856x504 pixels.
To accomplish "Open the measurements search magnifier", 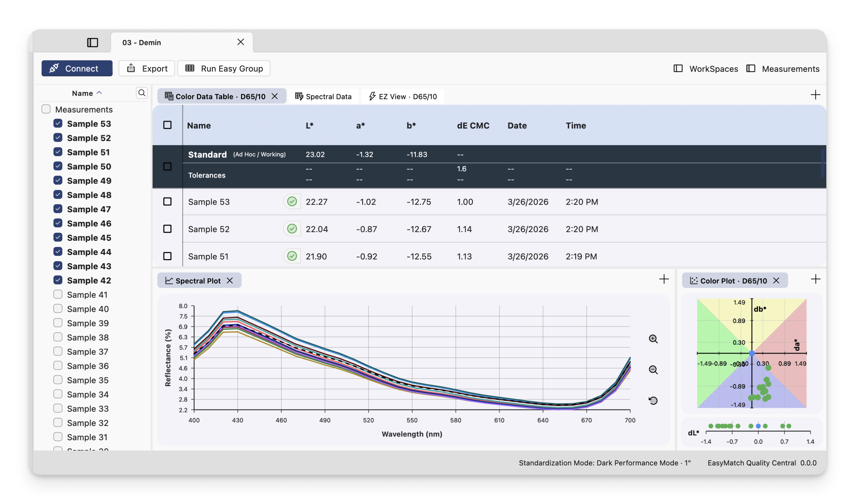I will tap(142, 93).
